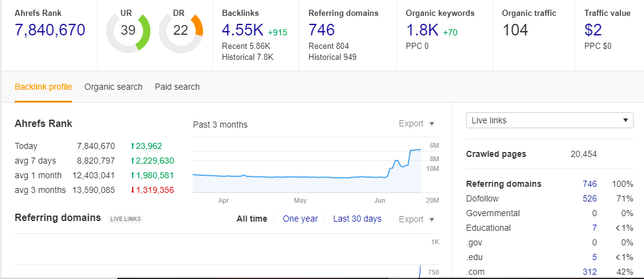The width and height of the screenshot is (644, 279).
Task: Click the $2 traffic value figure
Action: 593,30
